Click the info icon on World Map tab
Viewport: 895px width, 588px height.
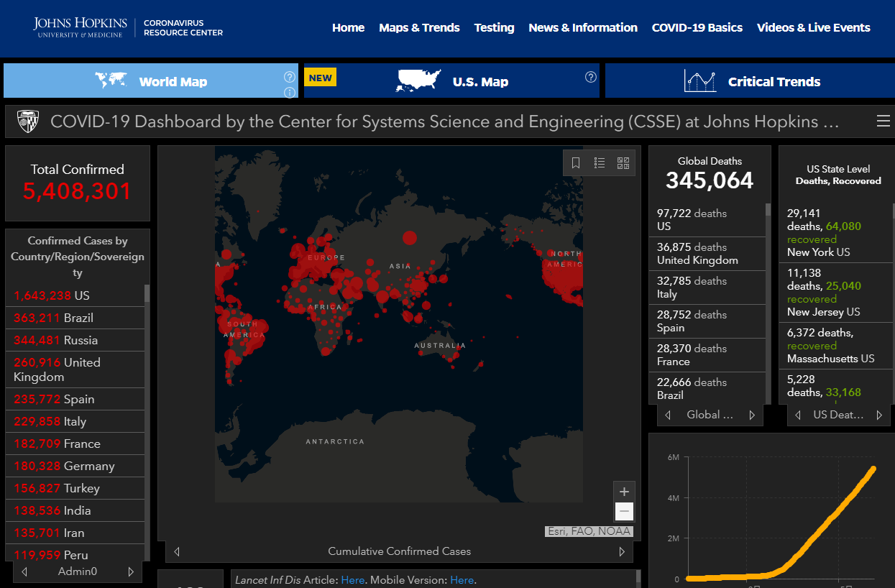(290, 92)
